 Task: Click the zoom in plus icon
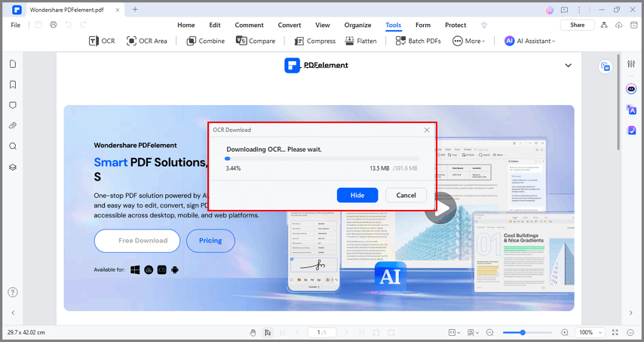click(565, 332)
